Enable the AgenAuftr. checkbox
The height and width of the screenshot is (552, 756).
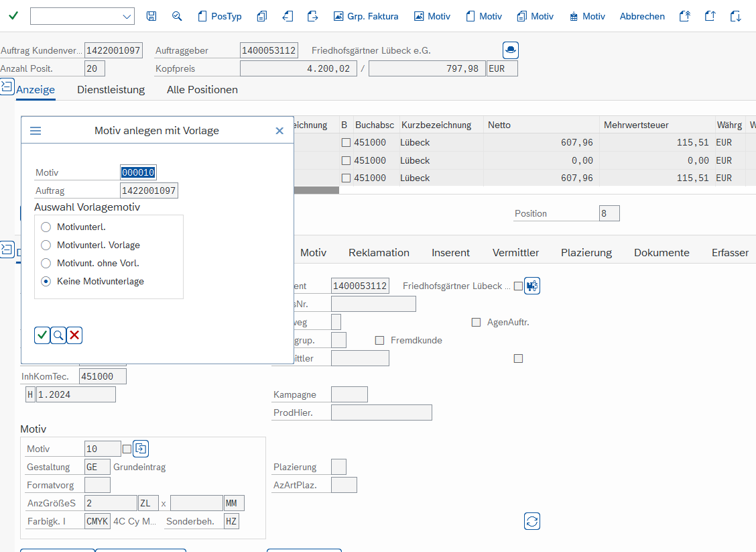(x=476, y=323)
